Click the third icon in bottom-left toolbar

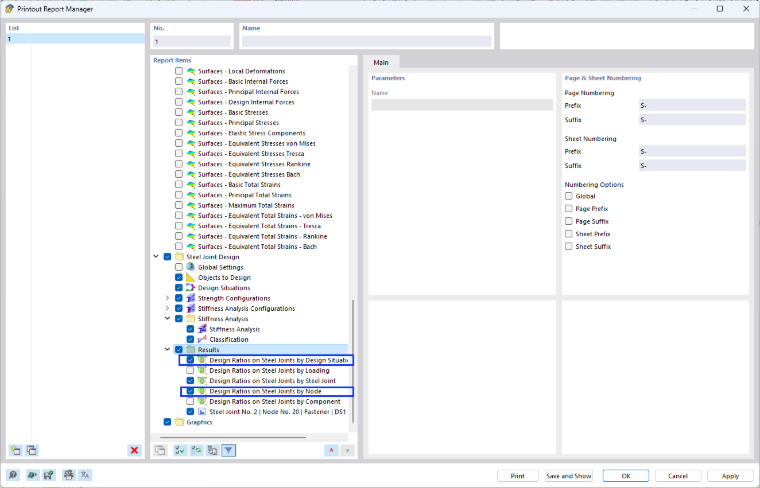48,475
